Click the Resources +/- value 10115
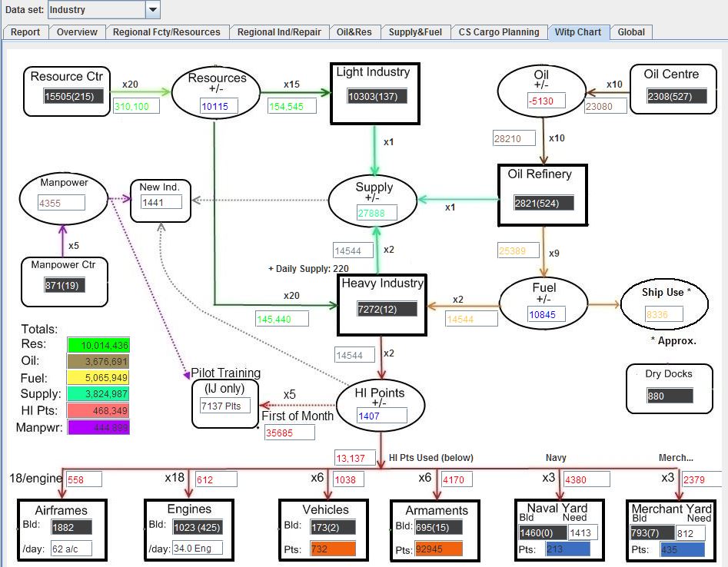 click(x=218, y=106)
